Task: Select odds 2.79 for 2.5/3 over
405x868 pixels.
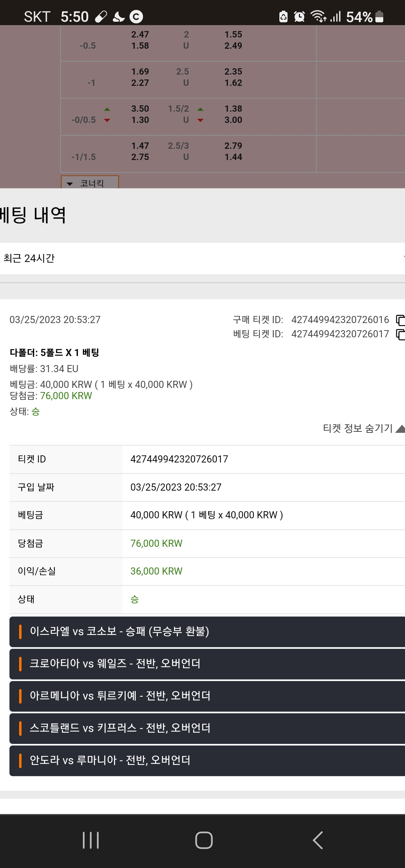Action: pyautogui.click(x=233, y=146)
